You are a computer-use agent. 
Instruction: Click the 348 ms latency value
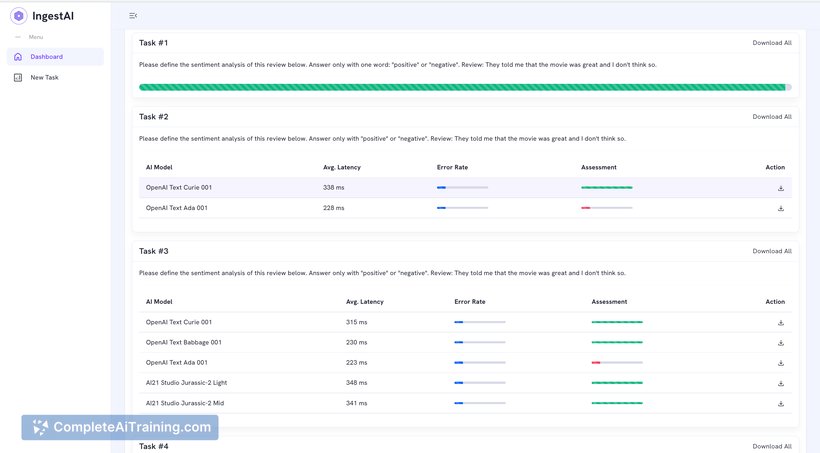coord(357,382)
